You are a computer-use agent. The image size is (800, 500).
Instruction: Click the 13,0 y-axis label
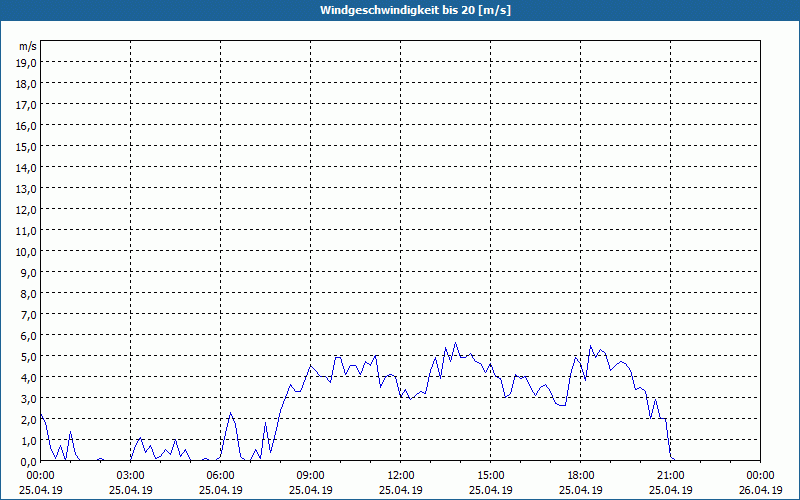26,189
